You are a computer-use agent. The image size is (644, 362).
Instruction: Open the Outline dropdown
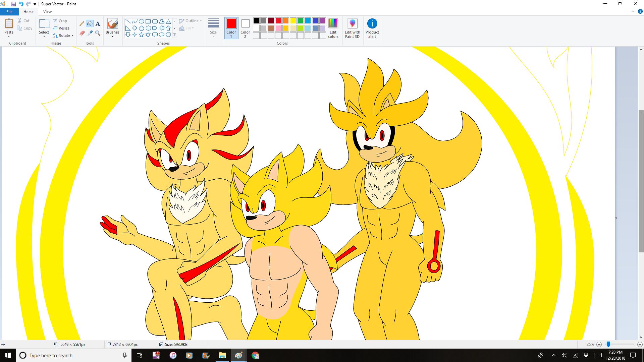pos(190,21)
